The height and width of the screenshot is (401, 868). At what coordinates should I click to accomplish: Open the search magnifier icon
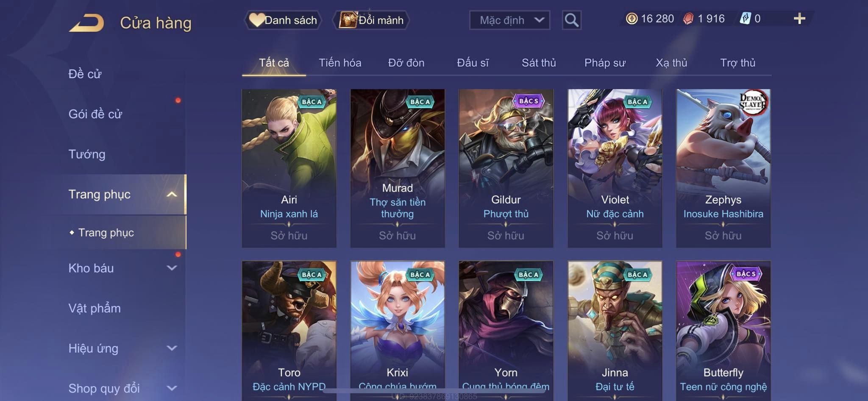(571, 20)
